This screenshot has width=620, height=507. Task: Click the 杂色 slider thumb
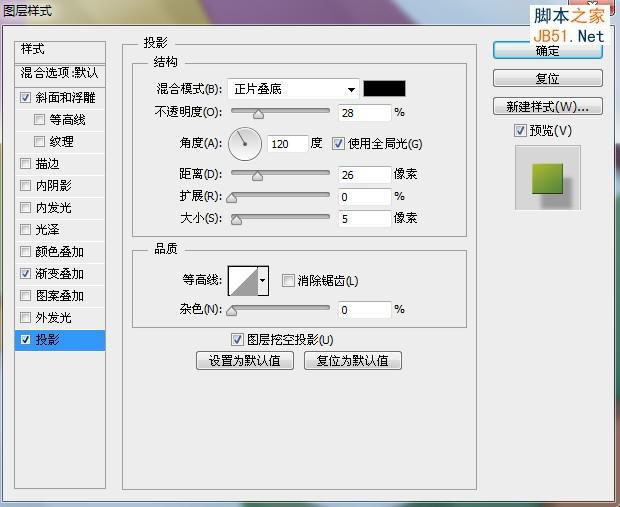232,311
